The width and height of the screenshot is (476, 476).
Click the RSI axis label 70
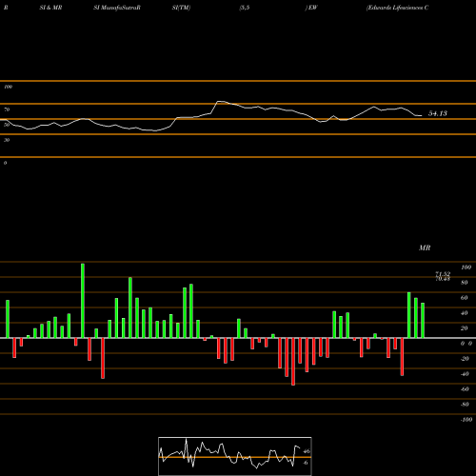click(7, 109)
